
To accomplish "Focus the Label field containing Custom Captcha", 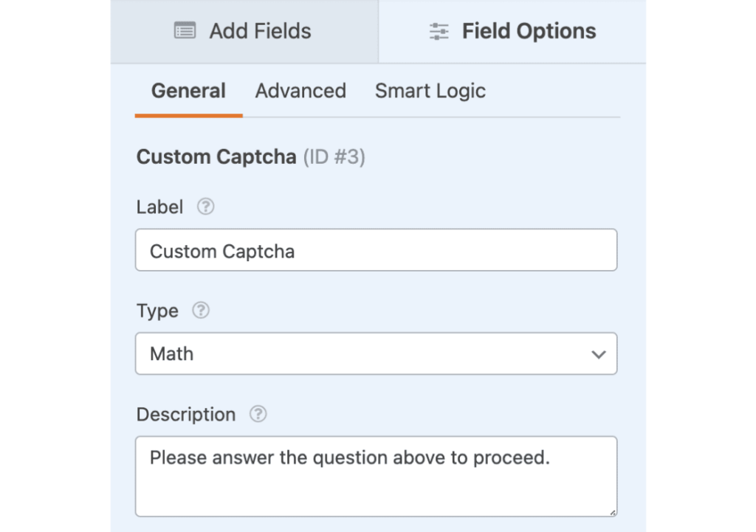I will (x=376, y=251).
